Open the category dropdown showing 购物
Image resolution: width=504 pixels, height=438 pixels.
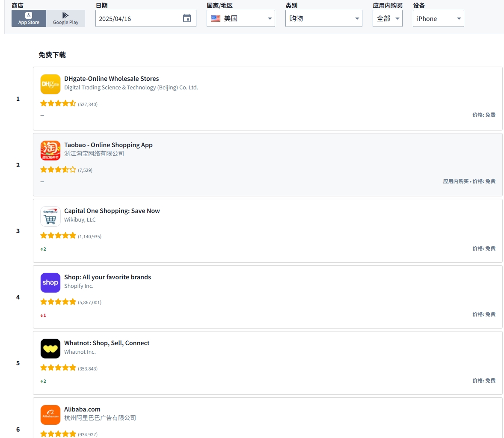[324, 18]
